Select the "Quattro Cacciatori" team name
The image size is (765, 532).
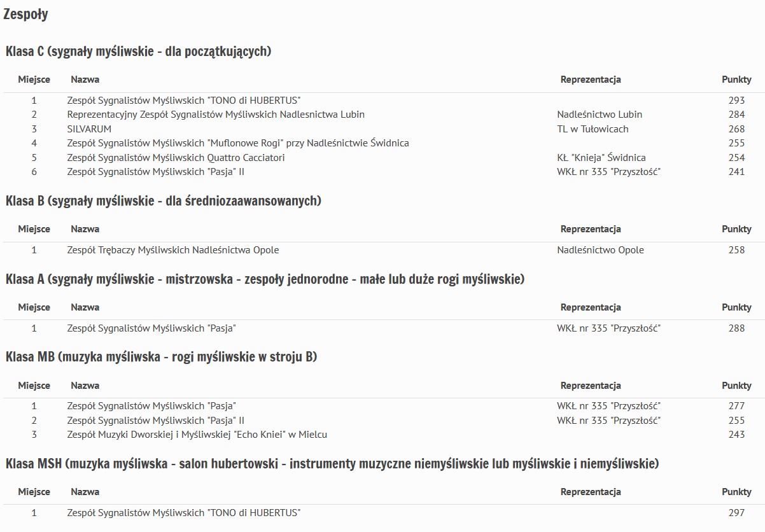click(176, 158)
